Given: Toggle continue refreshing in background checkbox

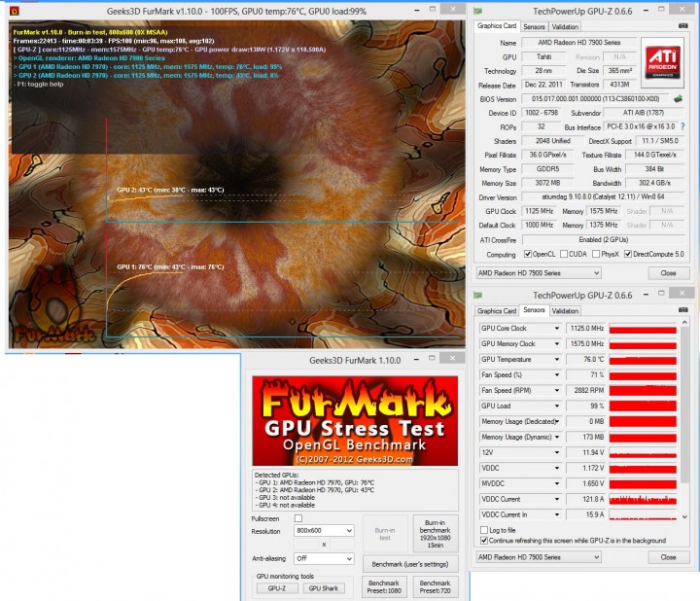Looking at the screenshot, I should pyautogui.click(x=484, y=541).
